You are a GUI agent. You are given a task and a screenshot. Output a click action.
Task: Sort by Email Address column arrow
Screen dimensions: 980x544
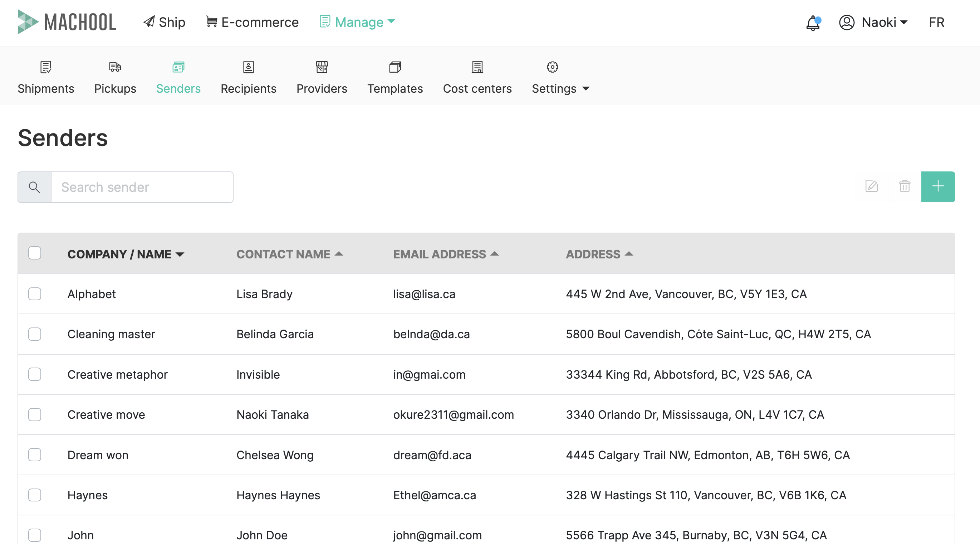[x=494, y=254]
